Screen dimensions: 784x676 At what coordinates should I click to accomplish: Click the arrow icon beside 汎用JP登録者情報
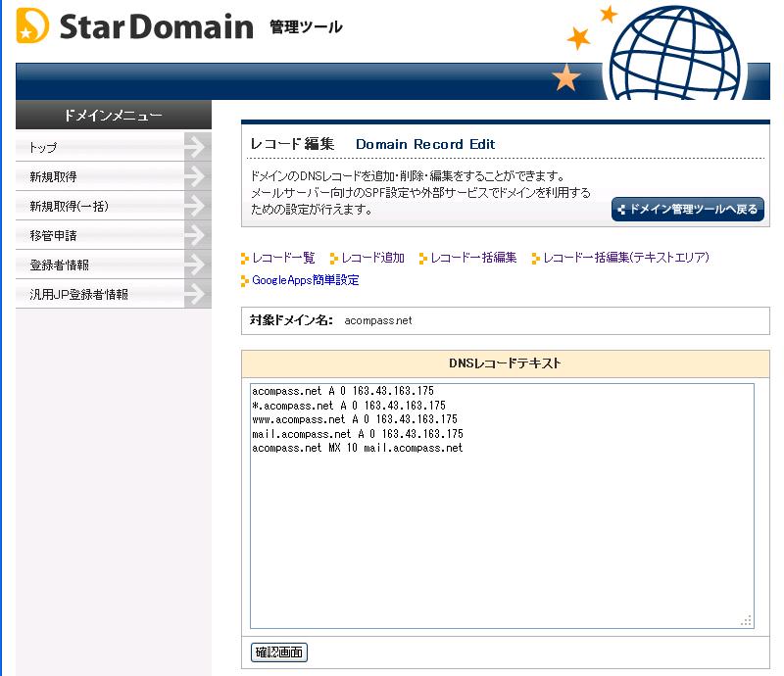[x=197, y=294]
